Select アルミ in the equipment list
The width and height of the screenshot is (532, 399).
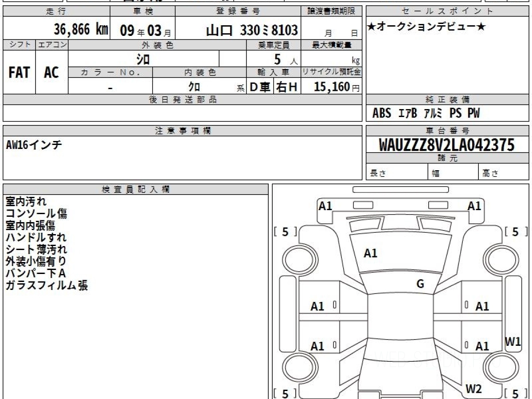(x=433, y=113)
